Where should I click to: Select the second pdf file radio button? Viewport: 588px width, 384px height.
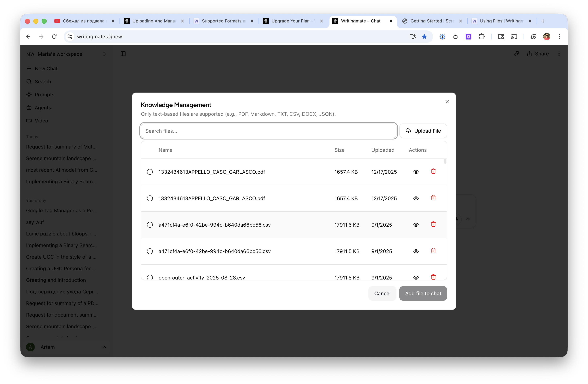coord(150,198)
